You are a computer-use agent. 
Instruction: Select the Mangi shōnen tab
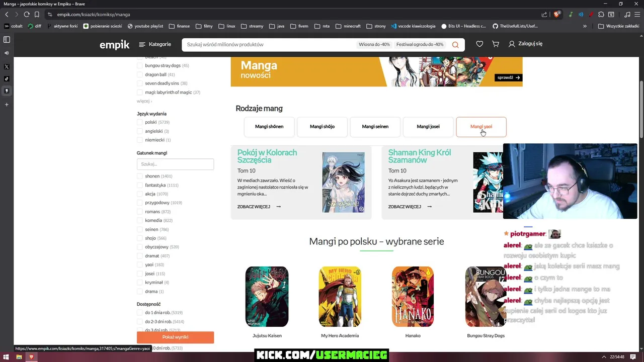pos(269,127)
